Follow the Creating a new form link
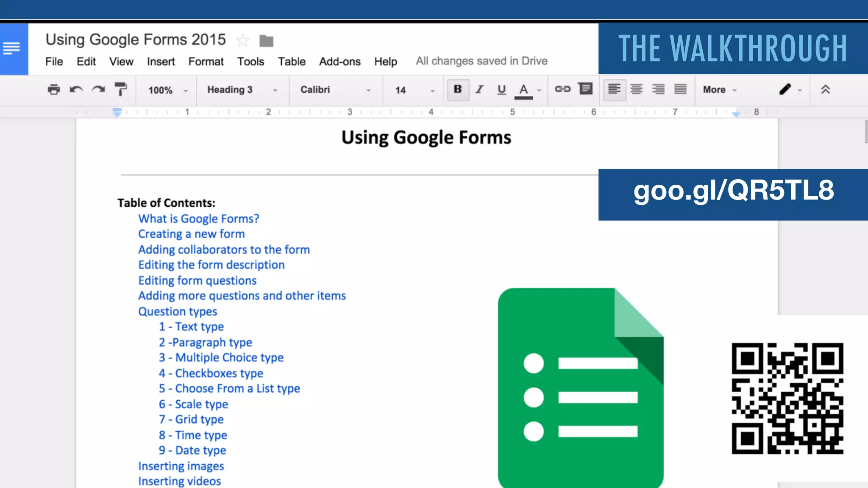 (191, 234)
